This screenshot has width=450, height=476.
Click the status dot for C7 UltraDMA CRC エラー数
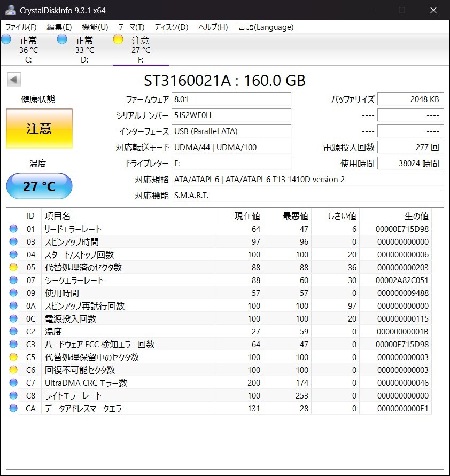tap(13, 383)
